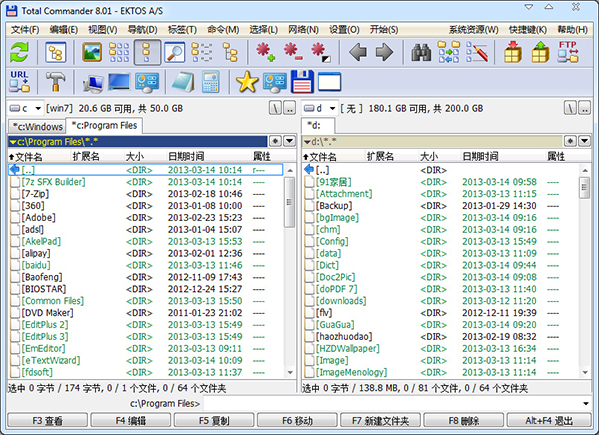
Task: Open left panel favorites asterisk button
Action: [x=275, y=142]
